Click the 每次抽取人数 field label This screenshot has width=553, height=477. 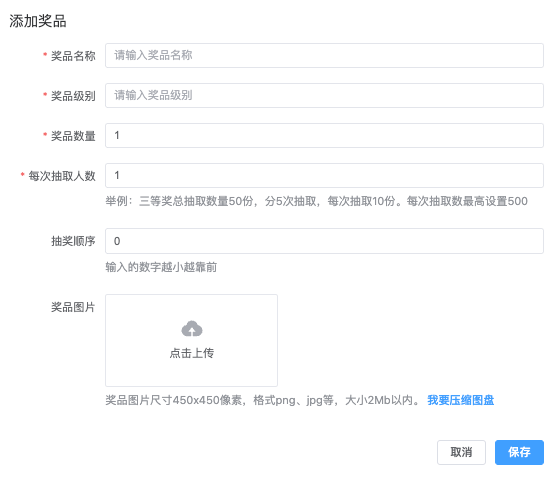(x=62, y=176)
